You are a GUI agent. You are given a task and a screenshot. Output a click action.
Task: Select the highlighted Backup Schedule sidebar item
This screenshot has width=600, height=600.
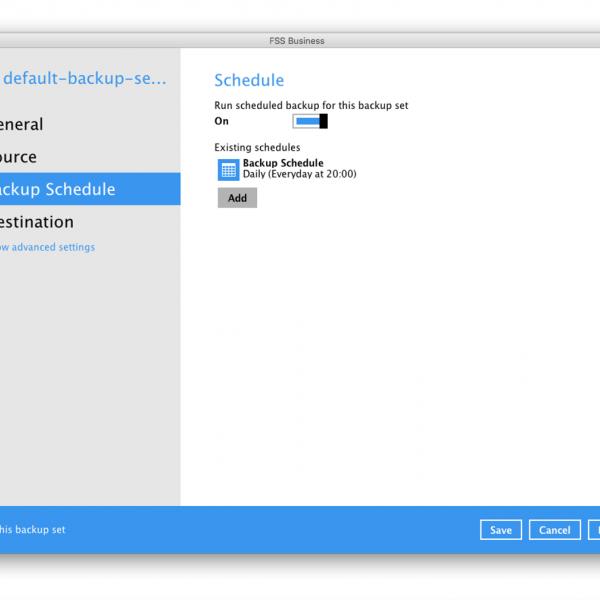(58, 189)
